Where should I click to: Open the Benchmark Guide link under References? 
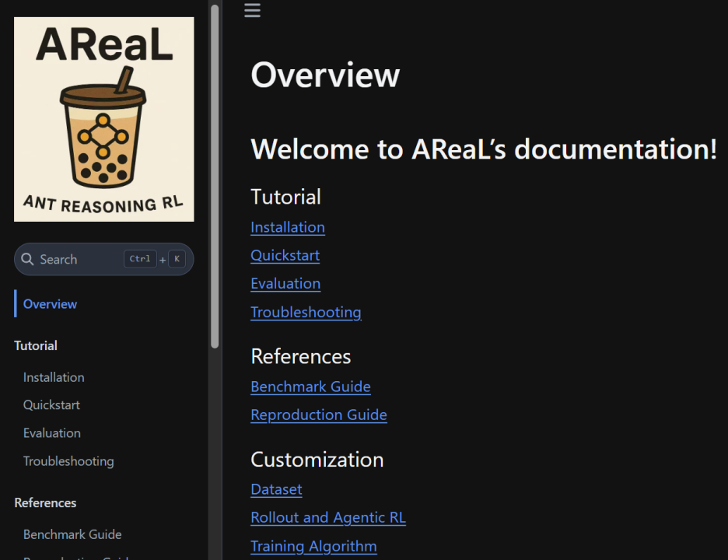coord(310,387)
